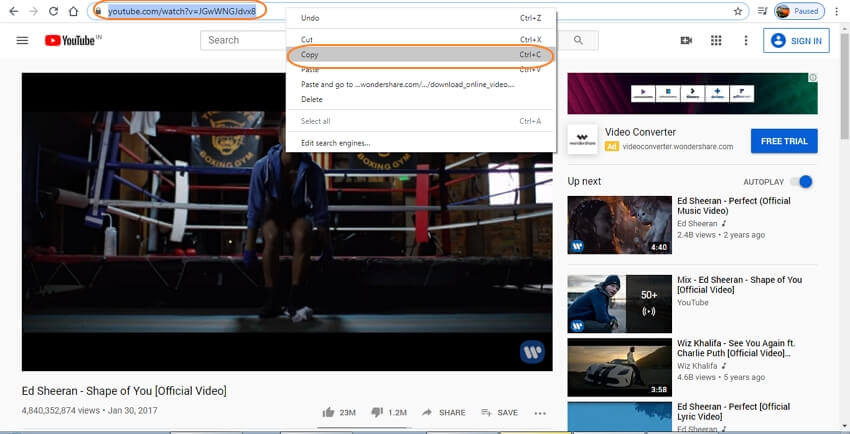This screenshot has height=434, width=850.
Task: Open the Paused profile button
Action: (800, 11)
